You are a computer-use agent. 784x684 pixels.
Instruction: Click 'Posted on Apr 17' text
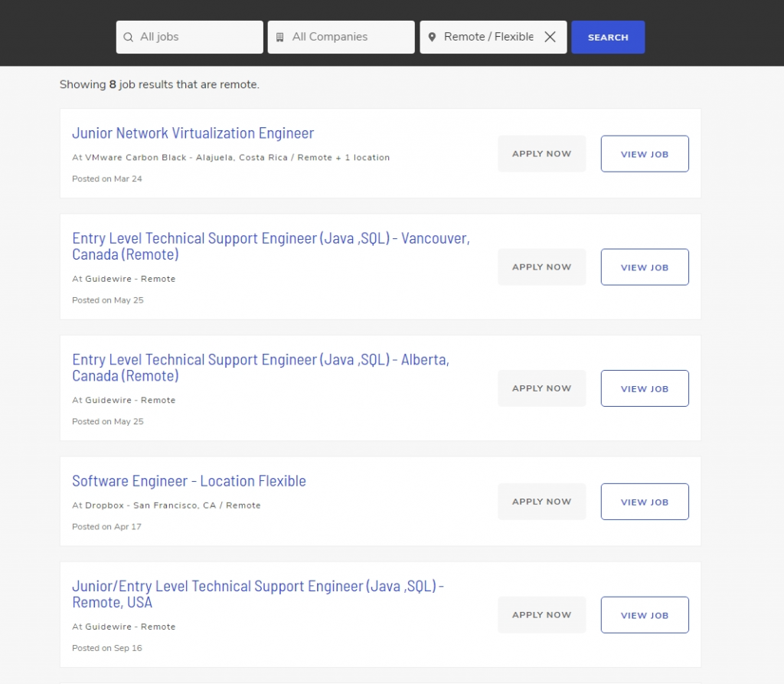click(106, 526)
